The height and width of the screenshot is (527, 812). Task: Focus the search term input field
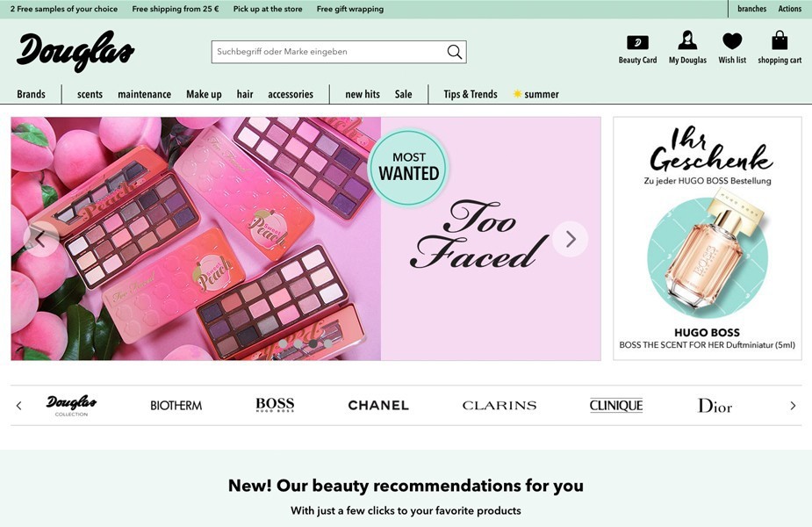pyautogui.click(x=329, y=52)
